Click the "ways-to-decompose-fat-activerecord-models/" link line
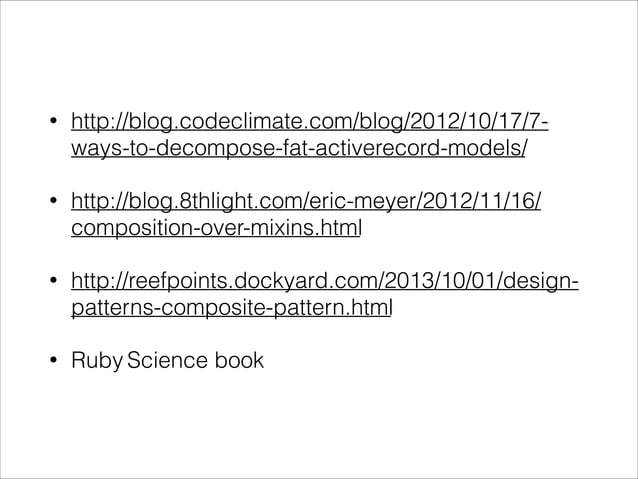Image resolution: width=638 pixels, height=479 pixels. pos(300,152)
